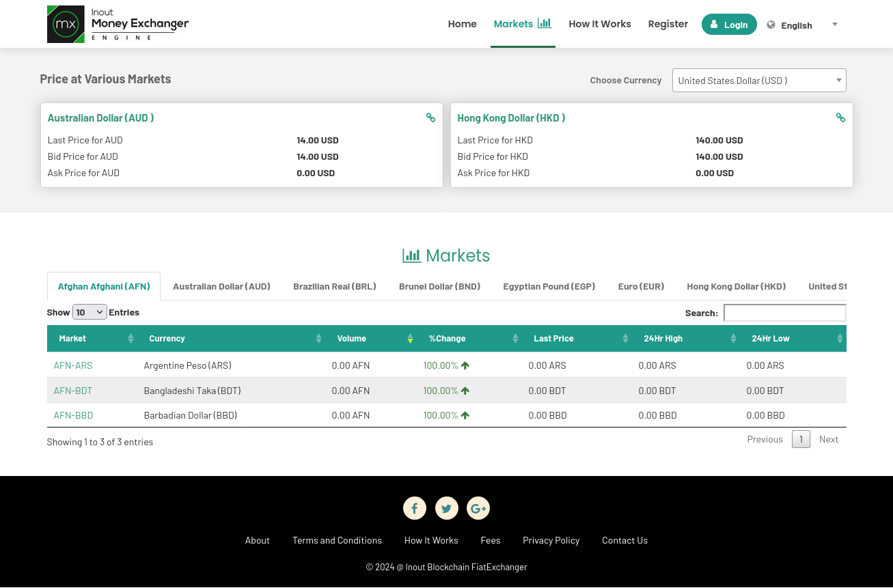Screen dimensions: 893x588
Task: Click the Google Plus footer icon
Action: (478, 508)
